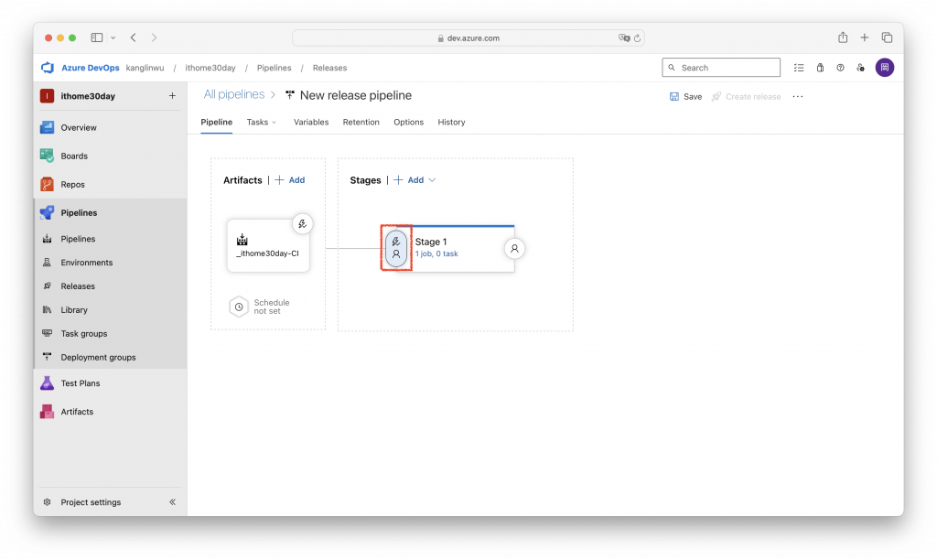Show Safari tab overview
Viewport: 937px width, 560px height.
[887, 38]
